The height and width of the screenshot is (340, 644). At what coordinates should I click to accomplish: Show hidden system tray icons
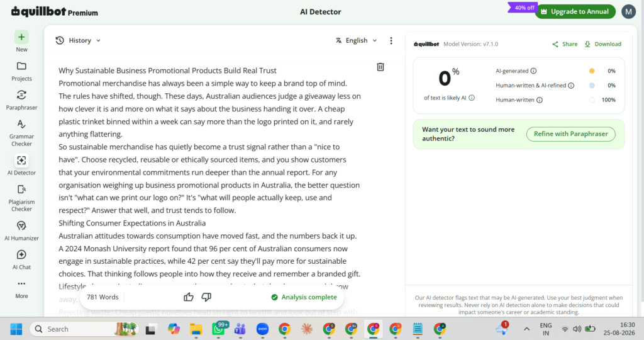tap(526, 329)
